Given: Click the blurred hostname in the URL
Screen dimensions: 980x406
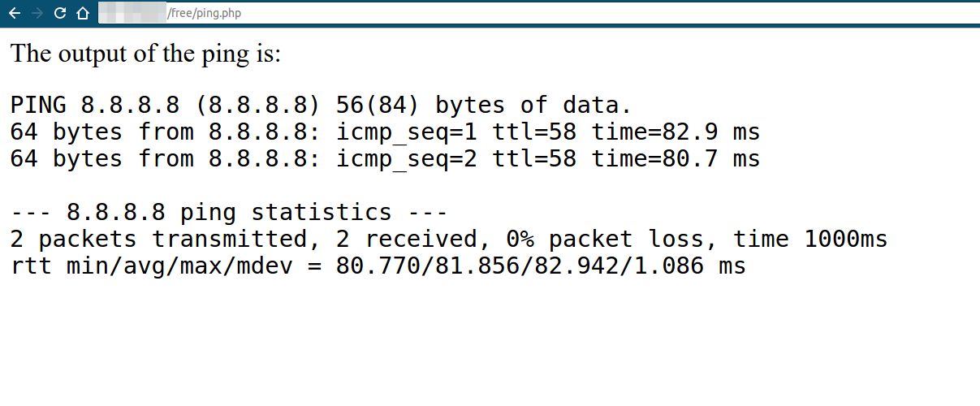Looking at the screenshot, I should click(x=132, y=13).
